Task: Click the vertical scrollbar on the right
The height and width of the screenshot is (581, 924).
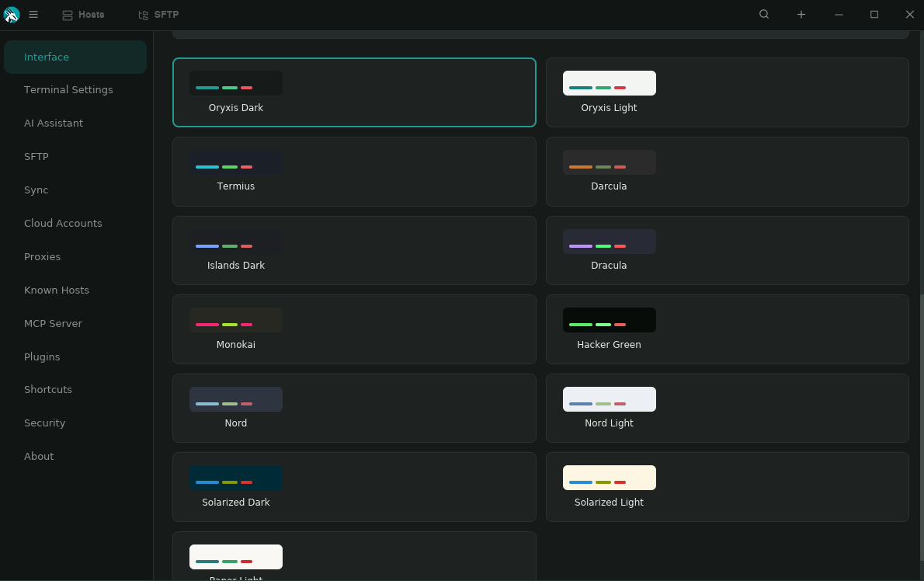Action: (921, 428)
